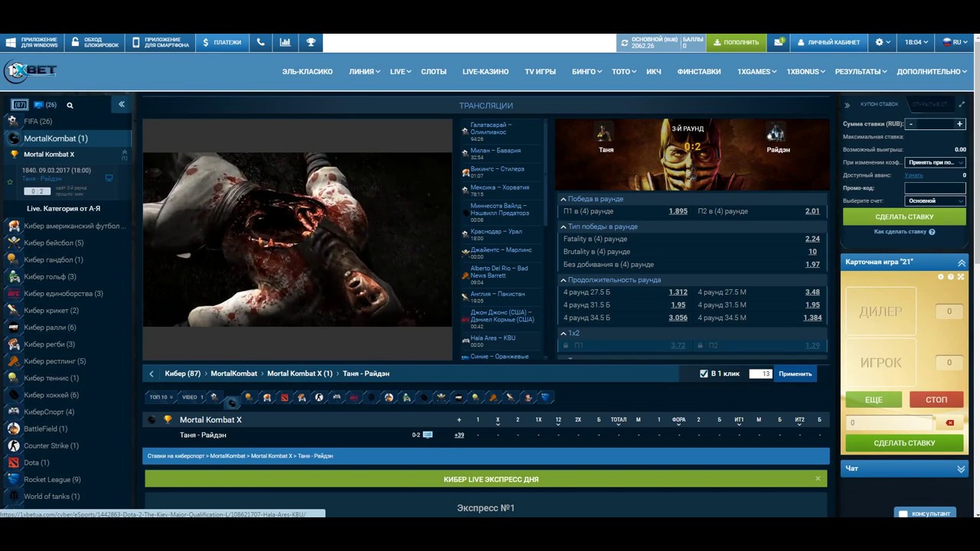Select Mortal Kombat dragon filter icon
980x551 pixels.
click(x=231, y=403)
